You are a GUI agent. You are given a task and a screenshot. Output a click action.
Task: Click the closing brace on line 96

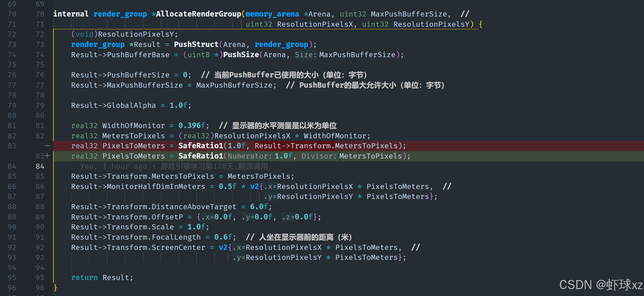click(x=55, y=288)
